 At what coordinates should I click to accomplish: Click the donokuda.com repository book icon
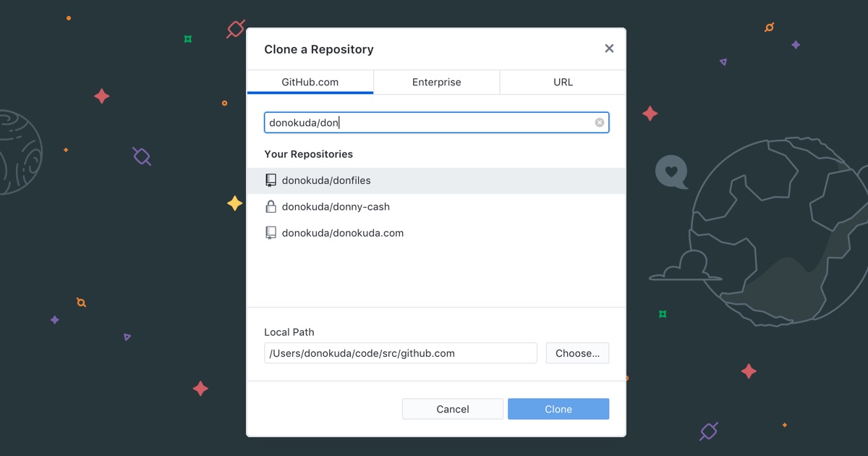[271, 233]
